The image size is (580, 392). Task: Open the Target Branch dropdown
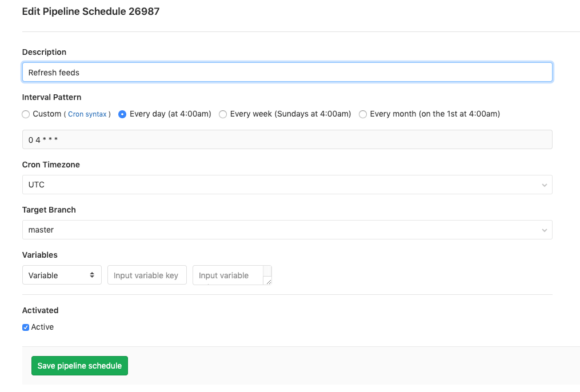[x=286, y=230]
